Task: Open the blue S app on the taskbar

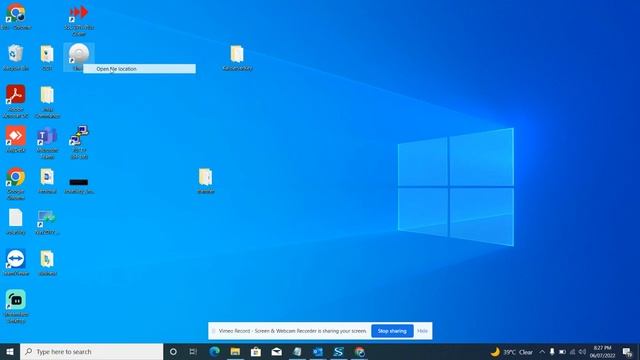Action: (x=338, y=352)
